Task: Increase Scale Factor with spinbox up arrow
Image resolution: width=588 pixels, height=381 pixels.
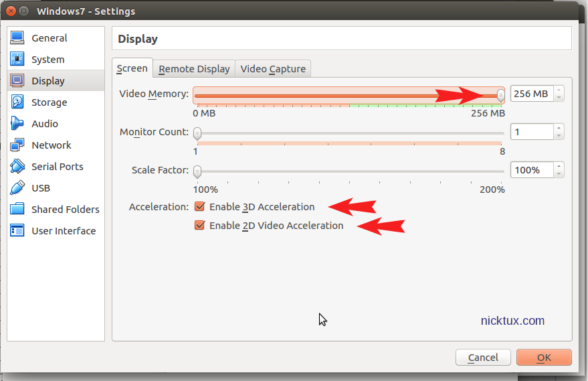Action: (559, 166)
